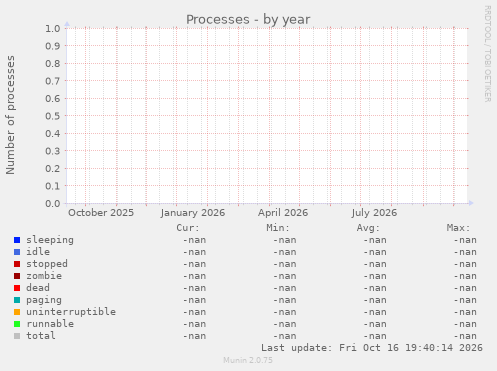Click the teal paging legend swatch
The width and height of the screenshot is (497, 371).
[x=17, y=300]
